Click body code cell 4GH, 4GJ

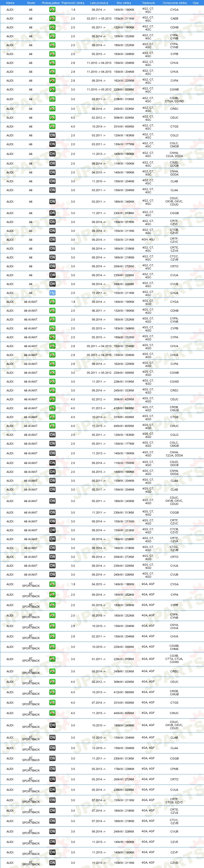(x=148, y=240)
